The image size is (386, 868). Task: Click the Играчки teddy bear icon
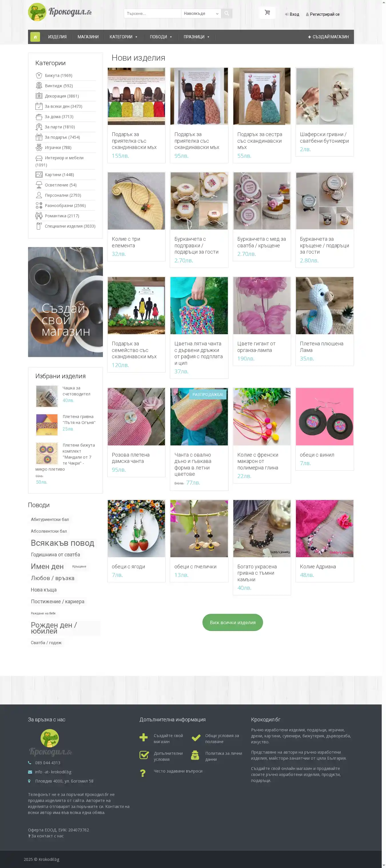39,148
